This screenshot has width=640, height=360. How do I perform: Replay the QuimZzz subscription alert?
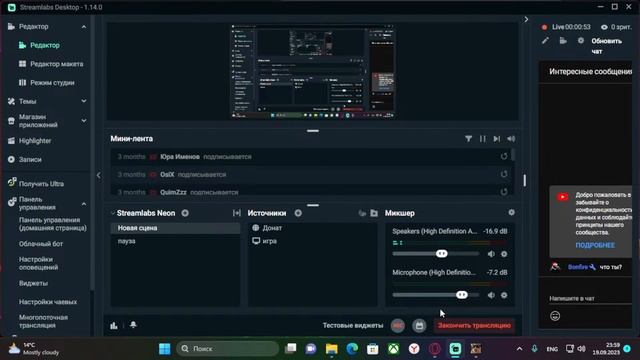[x=504, y=192]
